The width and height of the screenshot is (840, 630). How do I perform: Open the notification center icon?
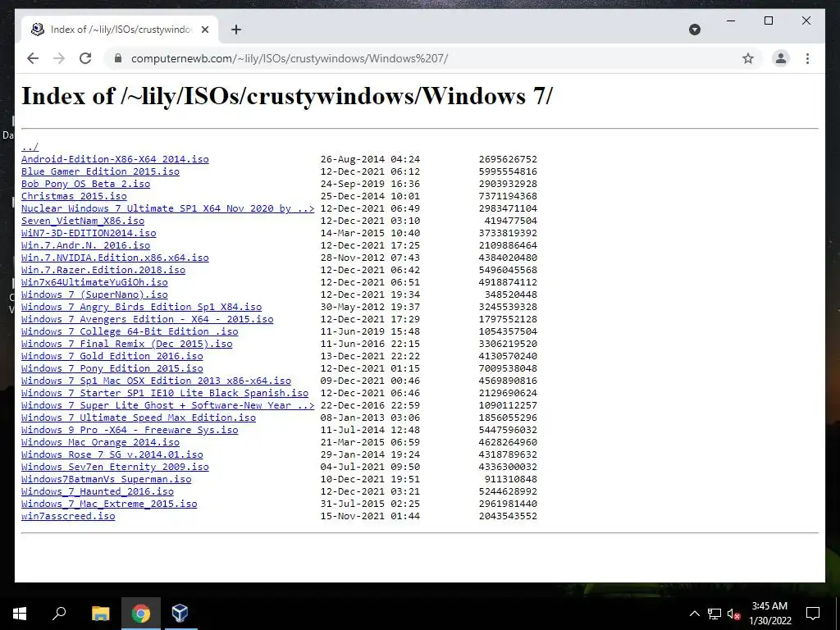click(813, 614)
